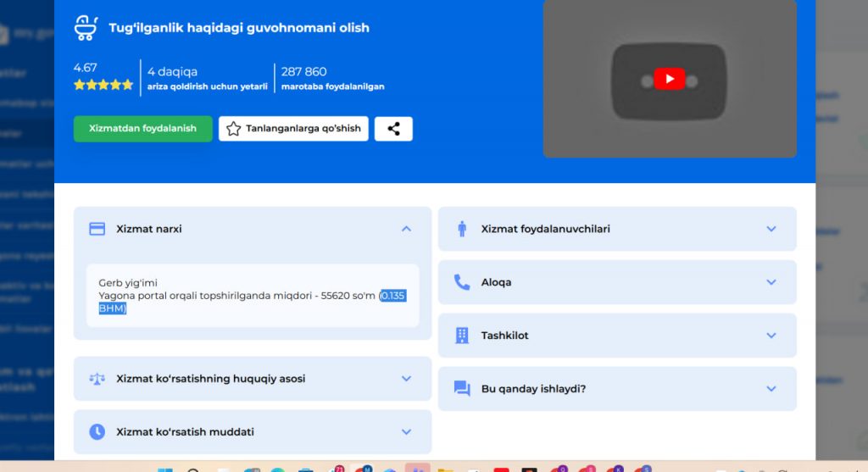Add service to favorites with Tanlanganlarga qo'shish
This screenshot has width=868, height=472.
pyautogui.click(x=293, y=129)
